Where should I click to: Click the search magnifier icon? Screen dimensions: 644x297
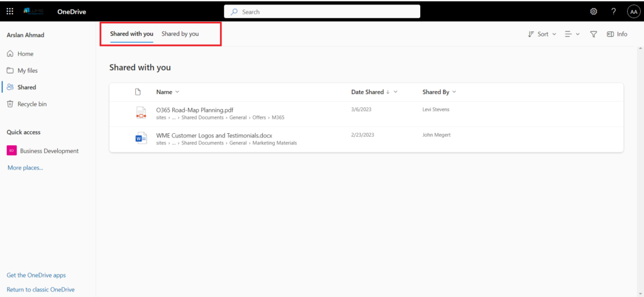(234, 12)
